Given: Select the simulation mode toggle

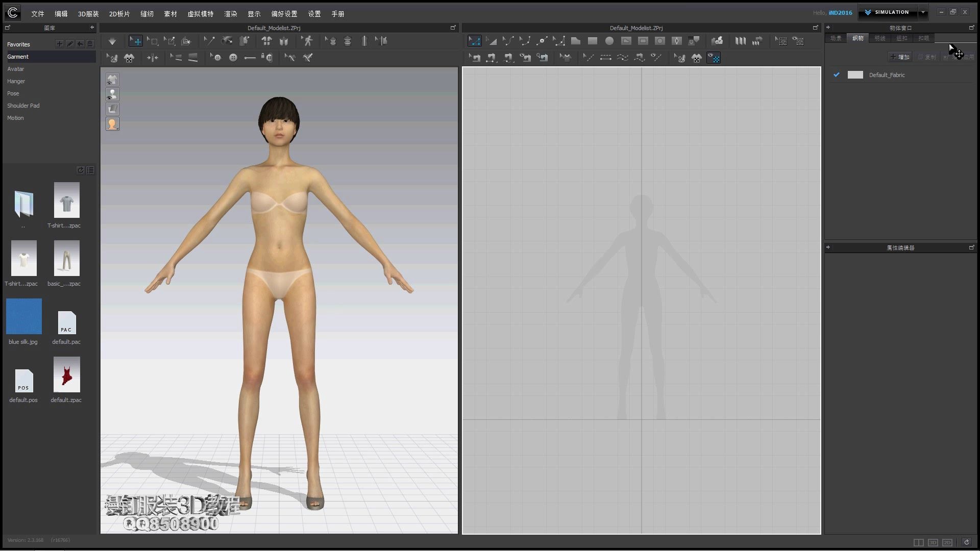Looking at the screenshot, I should click(x=889, y=11).
